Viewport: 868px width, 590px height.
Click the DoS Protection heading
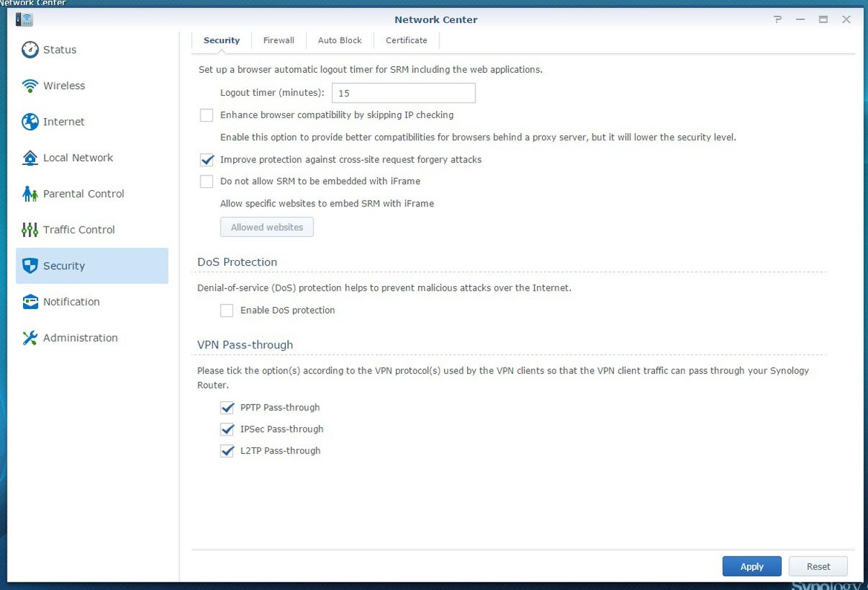237,262
